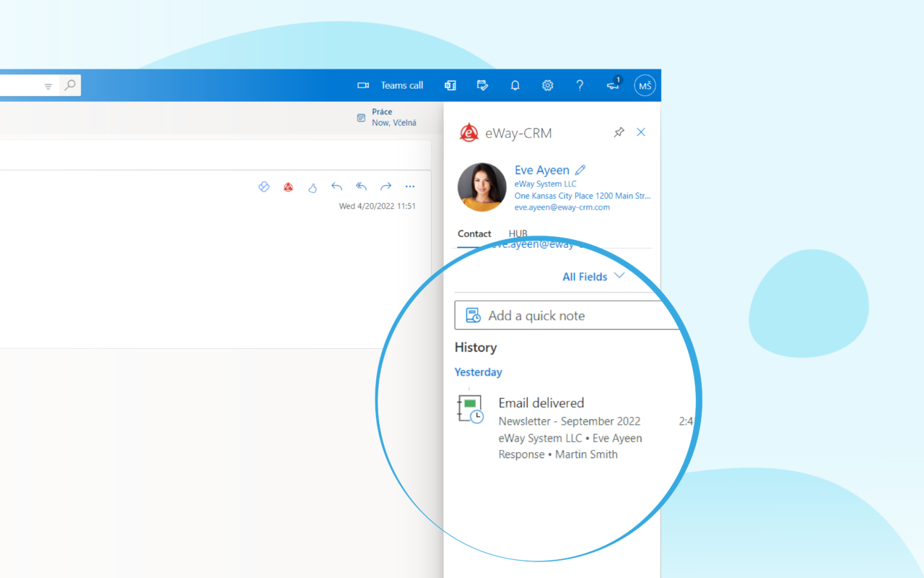The height and width of the screenshot is (578, 924).
Task: Open the megaphone what's new icon
Action: [613, 85]
